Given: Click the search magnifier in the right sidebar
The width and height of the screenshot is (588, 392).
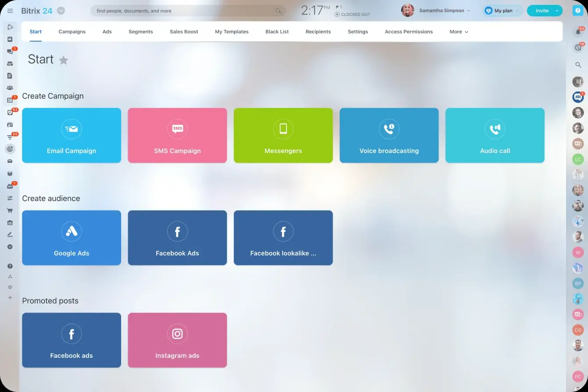Looking at the screenshot, I should [x=578, y=65].
